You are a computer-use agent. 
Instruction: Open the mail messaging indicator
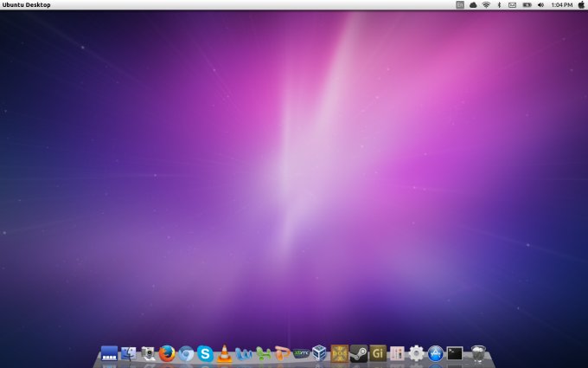click(512, 5)
